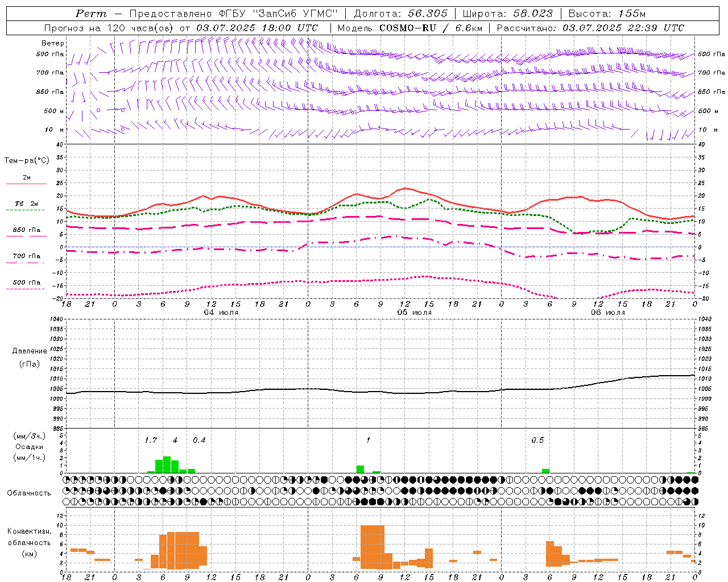Click the "Широта: 58.023" latitude value
Screen dimensions: 728x582
pos(507,14)
